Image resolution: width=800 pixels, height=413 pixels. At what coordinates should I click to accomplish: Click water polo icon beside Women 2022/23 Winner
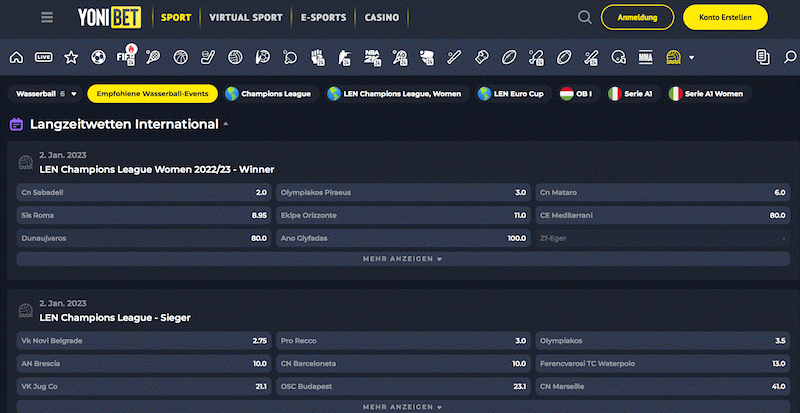[x=26, y=162]
